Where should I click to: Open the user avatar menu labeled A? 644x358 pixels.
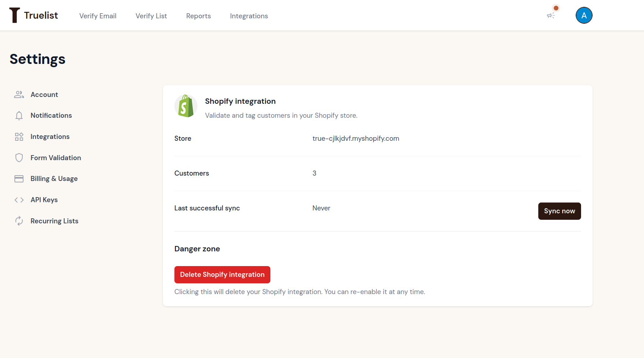coord(584,15)
